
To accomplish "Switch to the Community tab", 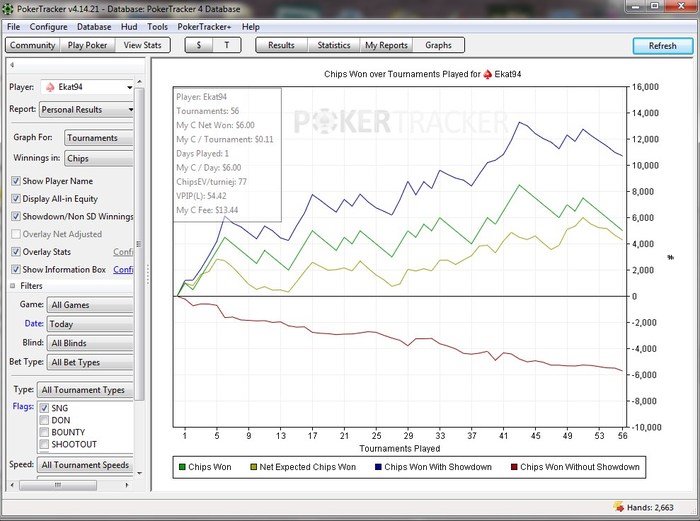I will [33, 45].
